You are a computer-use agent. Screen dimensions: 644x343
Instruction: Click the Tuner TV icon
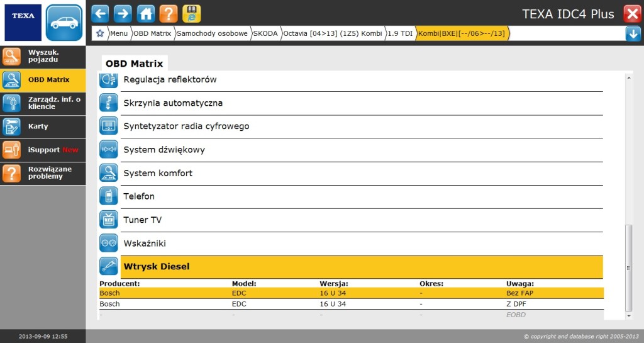coord(108,220)
